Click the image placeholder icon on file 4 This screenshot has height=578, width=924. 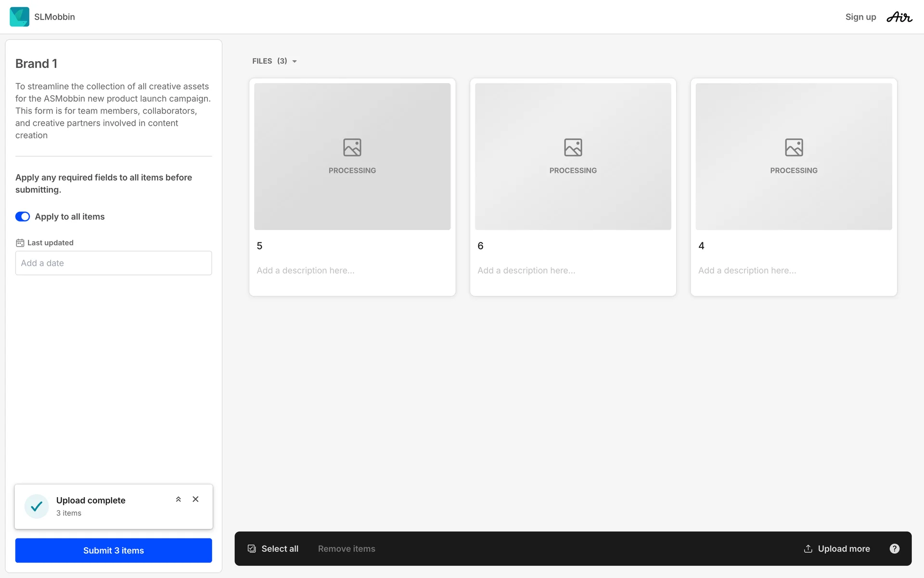(794, 147)
